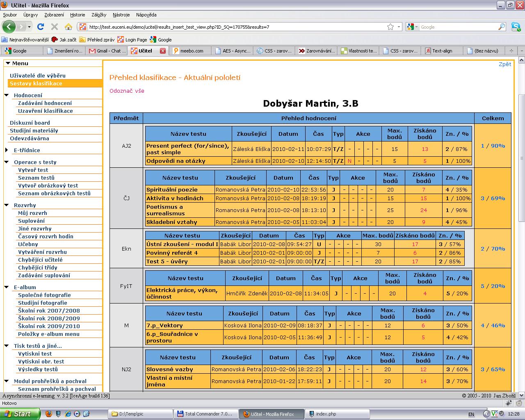Collapse the Menu header triangle
The width and height of the screenshot is (525, 420).
8,63
